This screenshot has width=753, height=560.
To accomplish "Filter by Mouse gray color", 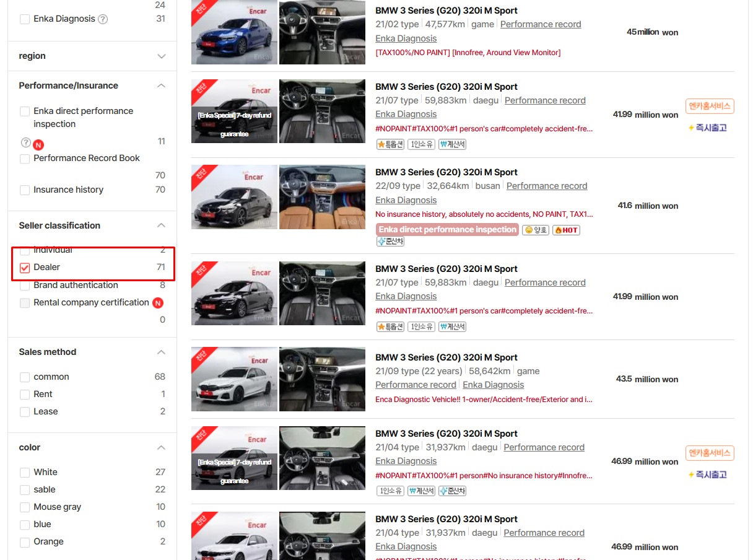I will [25, 507].
